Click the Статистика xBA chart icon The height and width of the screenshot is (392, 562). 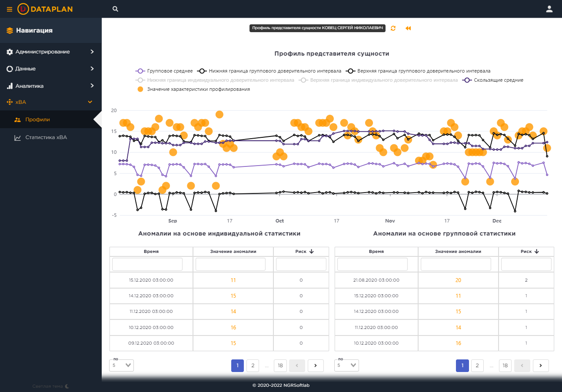[x=17, y=138]
